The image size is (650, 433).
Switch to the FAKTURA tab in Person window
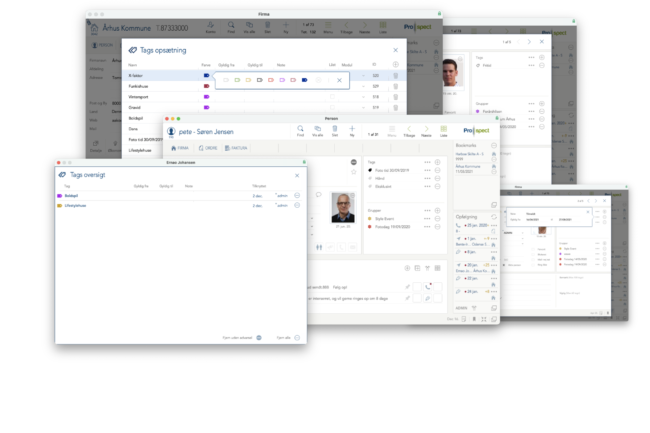tap(236, 147)
